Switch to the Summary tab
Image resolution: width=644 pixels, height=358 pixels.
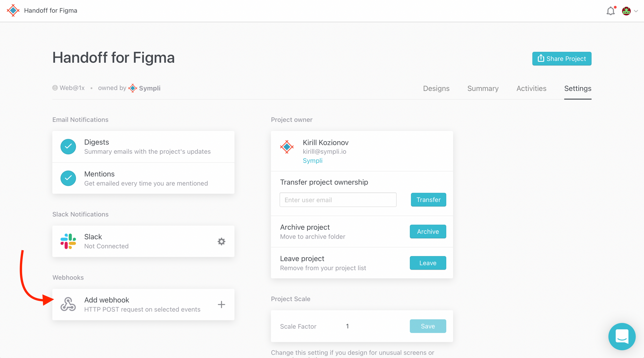point(483,88)
